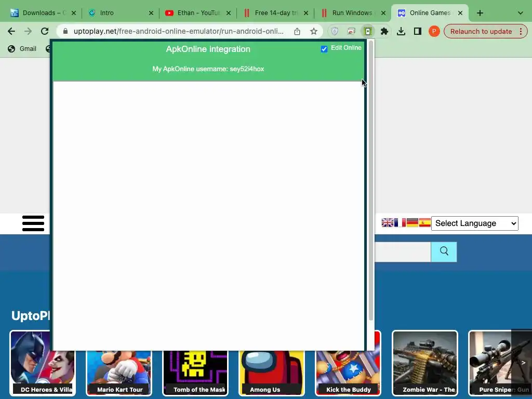Open the Extensions puzzle piece menu

point(384,32)
